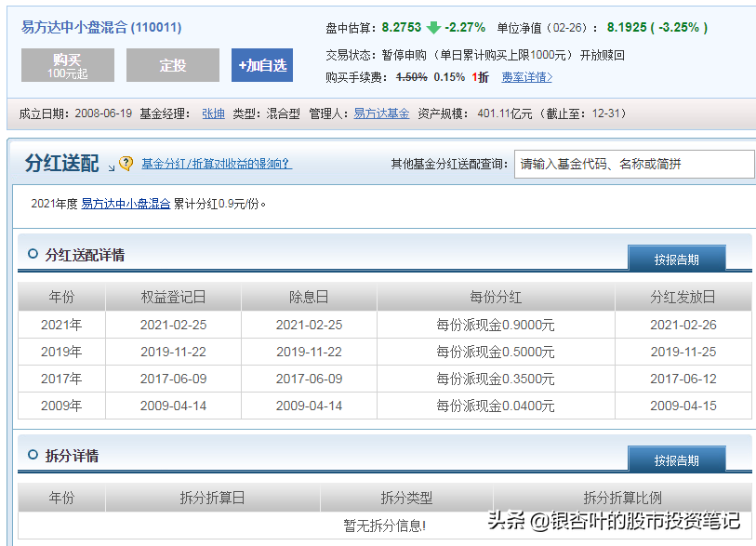The width and height of the screenshot is (756, 546).
Task: Click the 拆分折算比例 column header
Action: tap(622, 498)
